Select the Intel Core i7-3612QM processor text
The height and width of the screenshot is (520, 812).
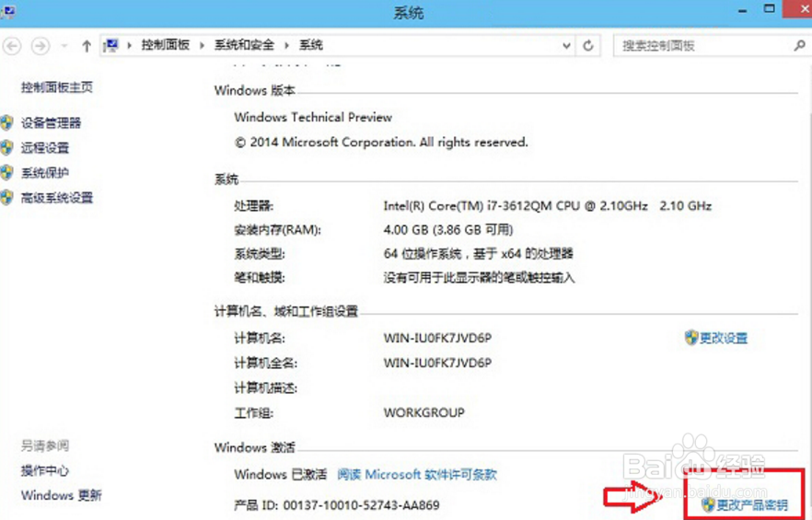(x=548, y=205)
